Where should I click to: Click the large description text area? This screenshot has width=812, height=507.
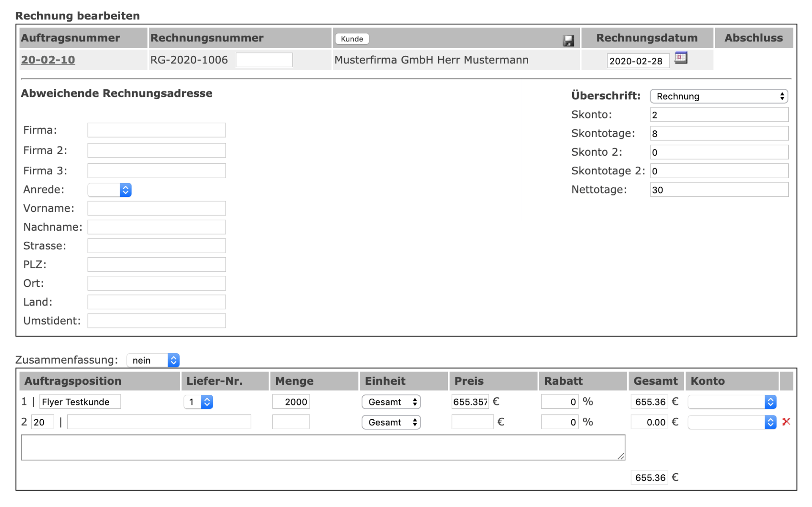[x=323, y=447]
